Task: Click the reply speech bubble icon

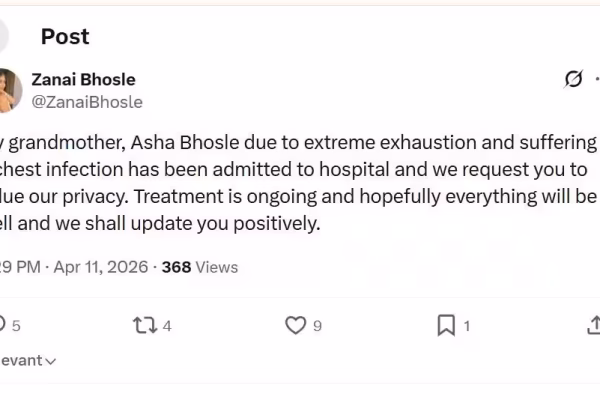Action: coord(3,325)
